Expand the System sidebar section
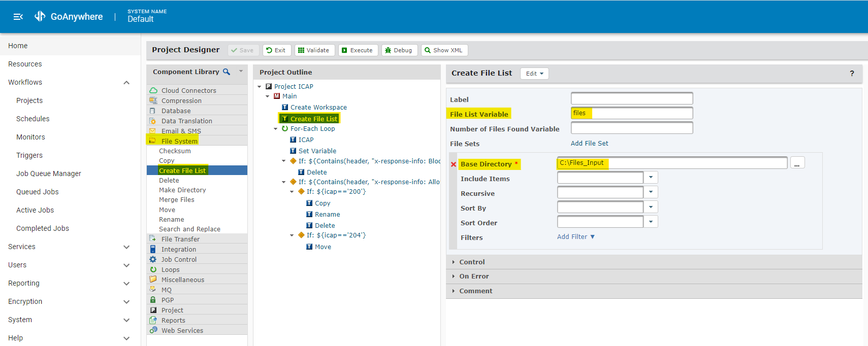This screenshot has height=346, width=868. (x=126, y=320)
